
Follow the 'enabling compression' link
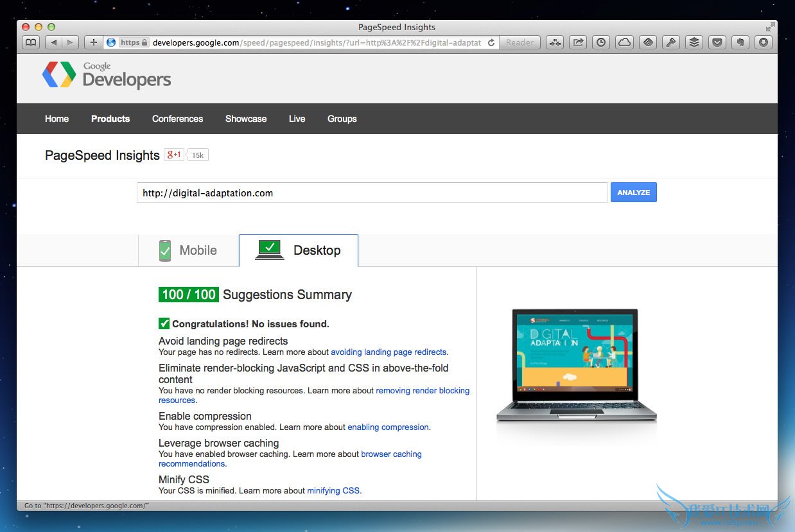(388, 427)
